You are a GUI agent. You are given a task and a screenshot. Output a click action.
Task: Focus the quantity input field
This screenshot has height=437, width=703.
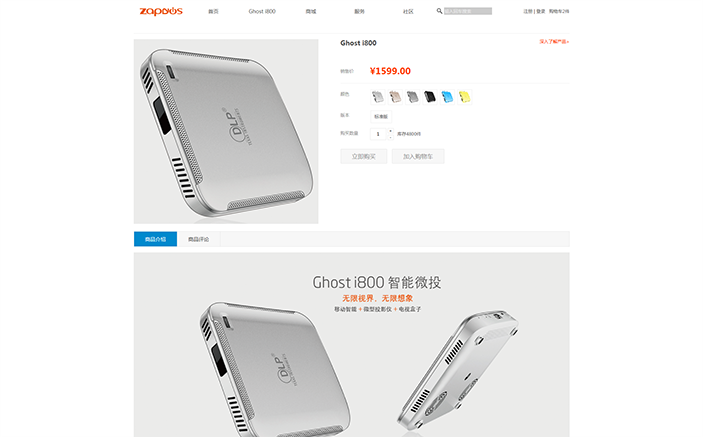click(x=378, y=134)
